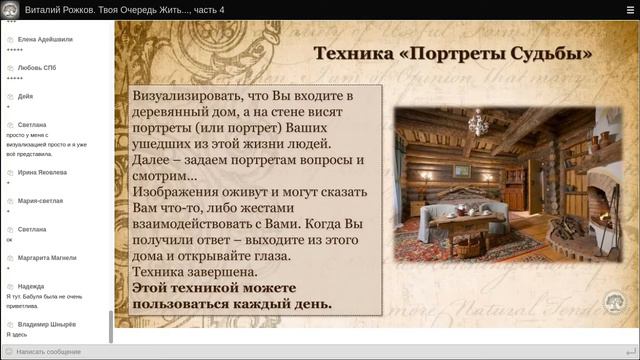Click Надежда's message about Бабуля
Viewport: 640px width, 360px height.
coord(44,301)
